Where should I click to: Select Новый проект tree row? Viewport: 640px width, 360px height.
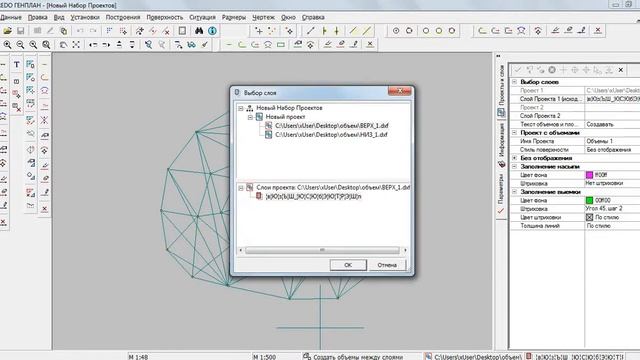click(x=285, y=117)
